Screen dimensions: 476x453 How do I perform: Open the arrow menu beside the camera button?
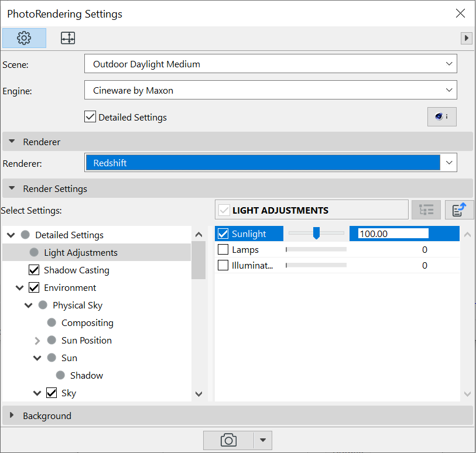(x=263, y=440)
